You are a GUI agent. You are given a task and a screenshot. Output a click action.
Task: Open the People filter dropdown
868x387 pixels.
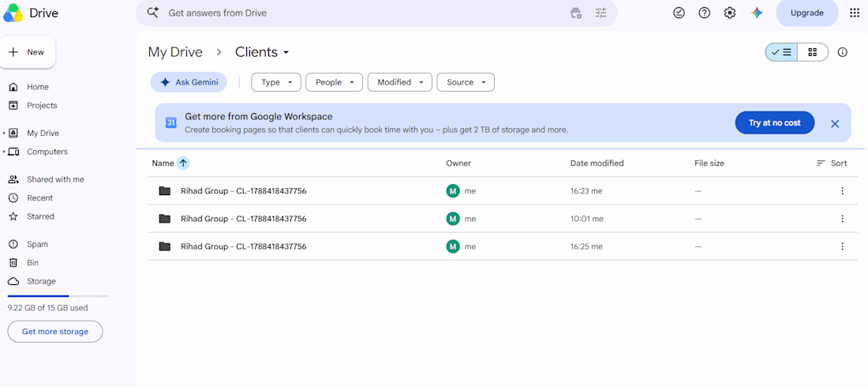click(x=334, y=82)
